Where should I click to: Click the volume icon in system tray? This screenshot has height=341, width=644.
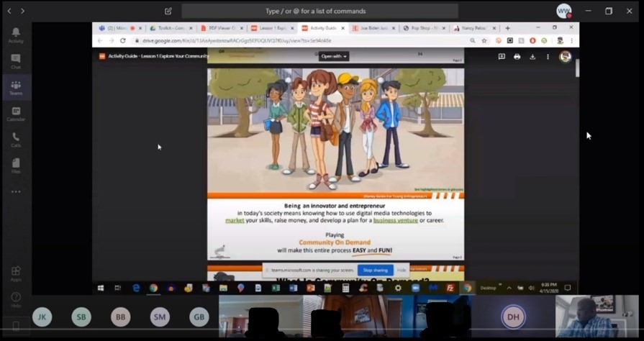(x=532, y=288)
